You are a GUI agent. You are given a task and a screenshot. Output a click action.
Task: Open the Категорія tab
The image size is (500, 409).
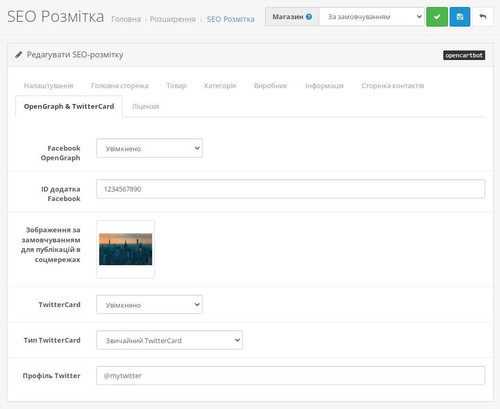coord(220,86)
